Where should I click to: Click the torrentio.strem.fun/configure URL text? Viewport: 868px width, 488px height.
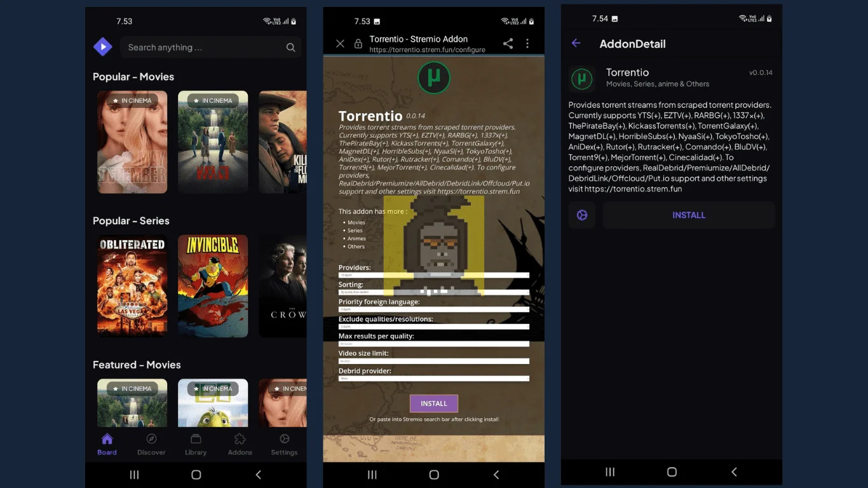pos(427,50)
